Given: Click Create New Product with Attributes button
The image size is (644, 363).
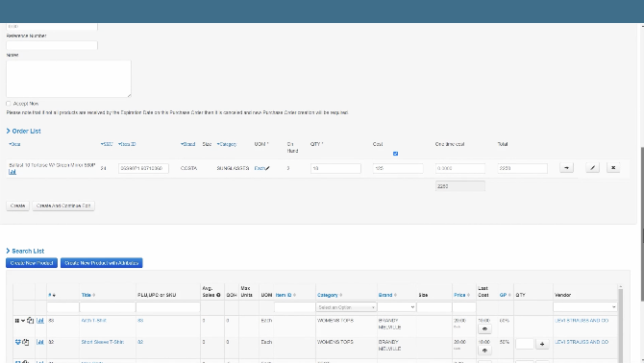Looking at the screenshot, I should (102, 263).
